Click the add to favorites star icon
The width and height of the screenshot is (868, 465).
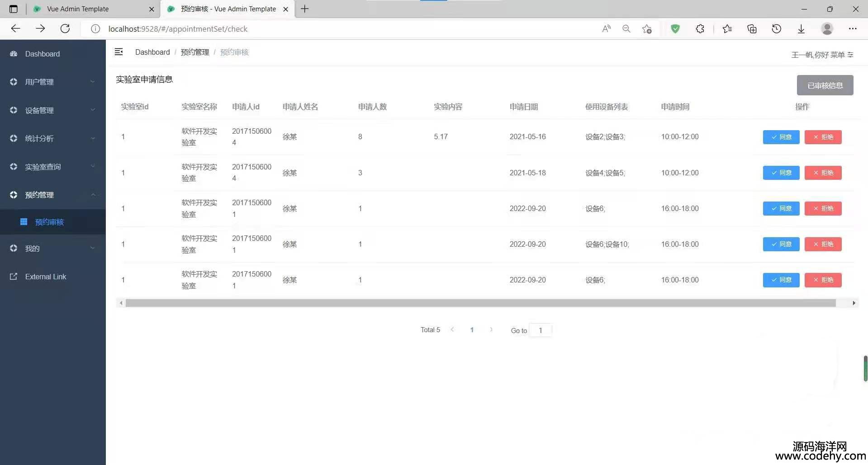tap(647, 29)
